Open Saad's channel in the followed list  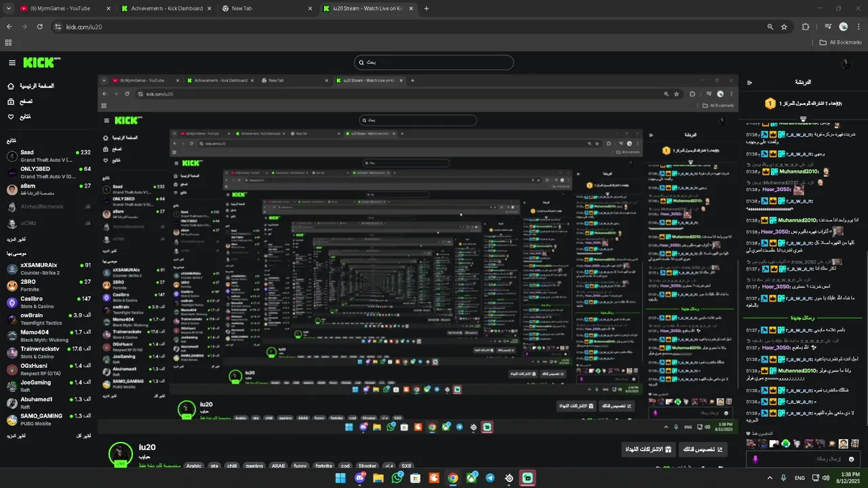pos(48,156)
